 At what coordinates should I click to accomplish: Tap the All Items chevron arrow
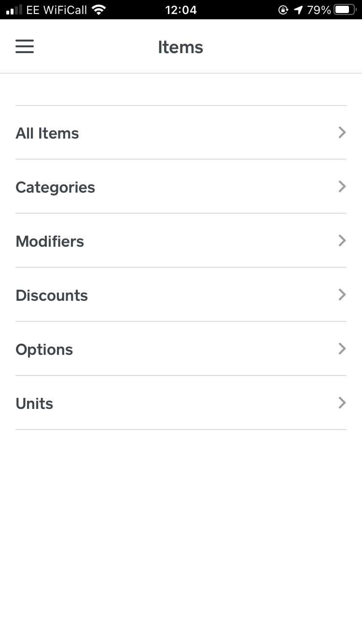(342, 132)
